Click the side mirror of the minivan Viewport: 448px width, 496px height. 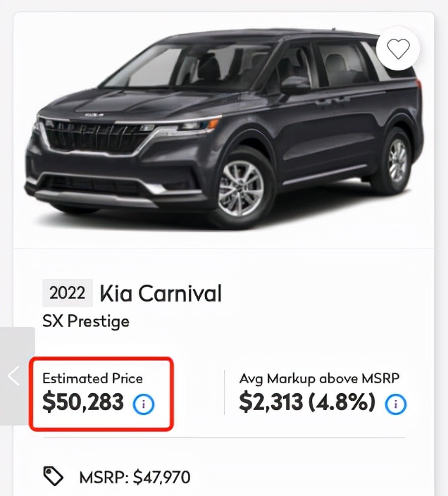click(x=296, y=85)
